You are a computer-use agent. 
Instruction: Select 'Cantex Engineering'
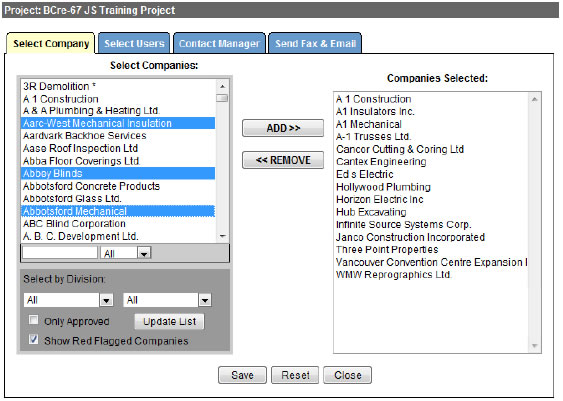point(431,162)
